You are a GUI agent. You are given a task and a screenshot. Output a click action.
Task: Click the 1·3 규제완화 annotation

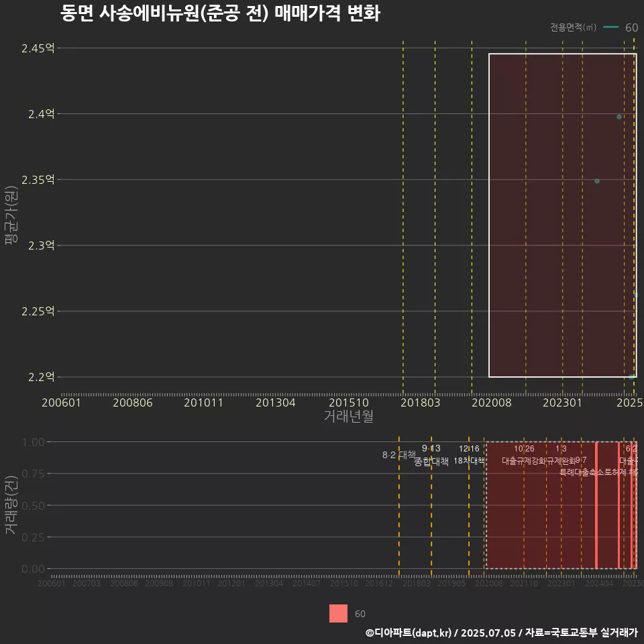click(561, 455)
